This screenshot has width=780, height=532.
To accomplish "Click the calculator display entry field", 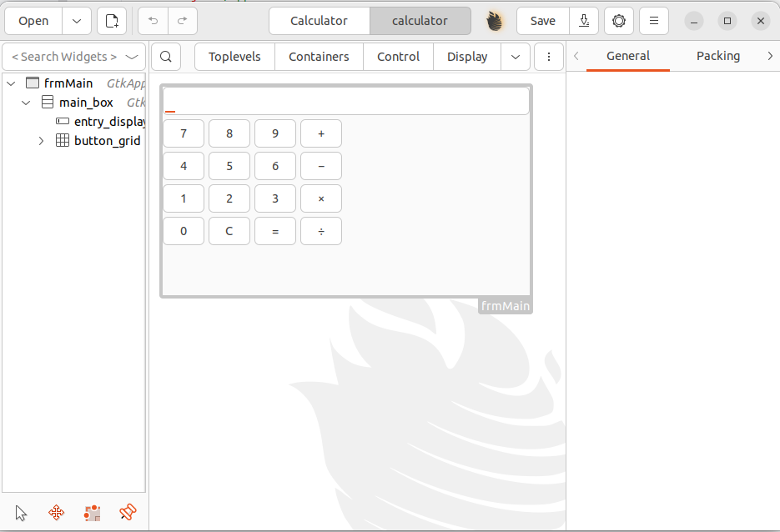I will (346, 102).
